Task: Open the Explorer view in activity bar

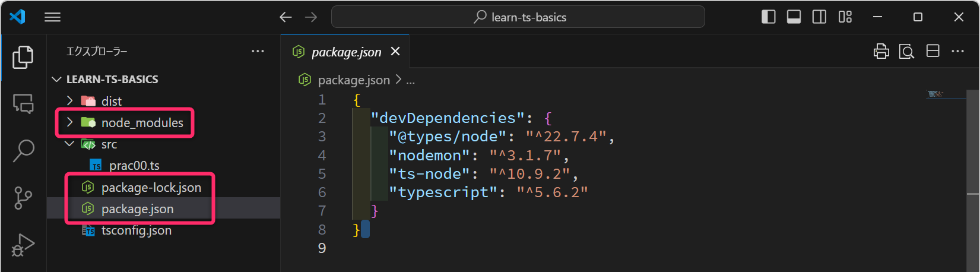Action: (23, 57)
